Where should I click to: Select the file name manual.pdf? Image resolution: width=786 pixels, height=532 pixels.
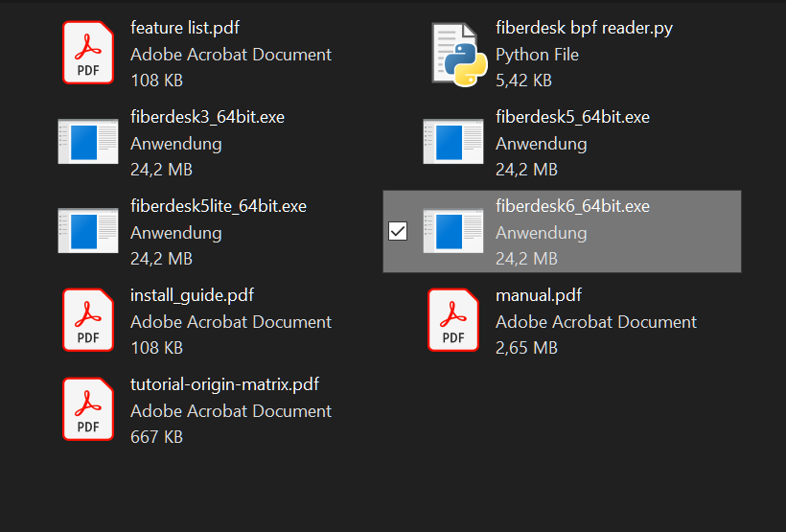coord(539,295)
